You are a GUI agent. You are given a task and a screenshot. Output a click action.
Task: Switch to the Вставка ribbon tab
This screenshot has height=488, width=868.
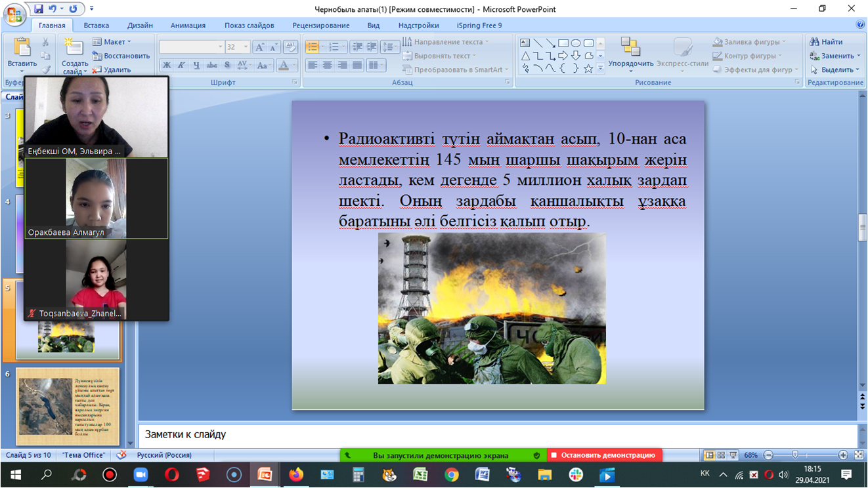(x=97, y=26)
